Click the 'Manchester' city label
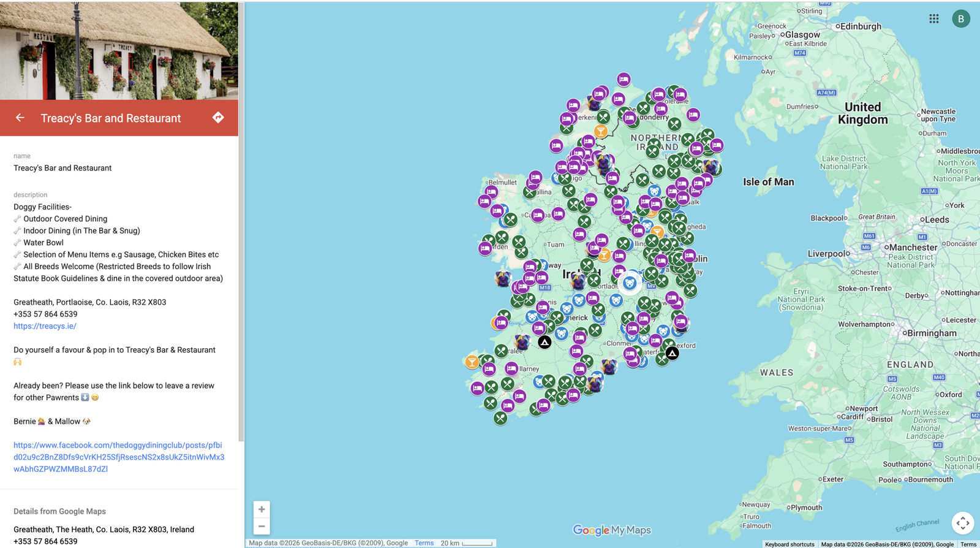Viewport: 980px width, 548px height. (913, 248)
